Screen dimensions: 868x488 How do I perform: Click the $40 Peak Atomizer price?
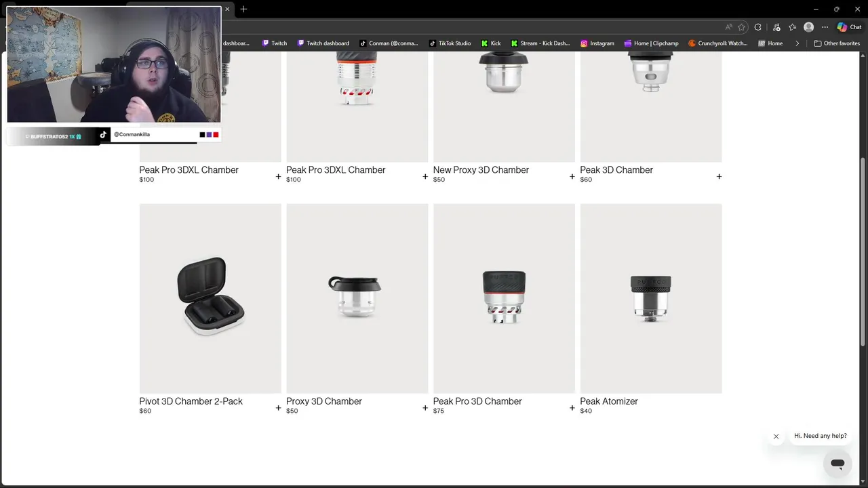coord(586,411)
